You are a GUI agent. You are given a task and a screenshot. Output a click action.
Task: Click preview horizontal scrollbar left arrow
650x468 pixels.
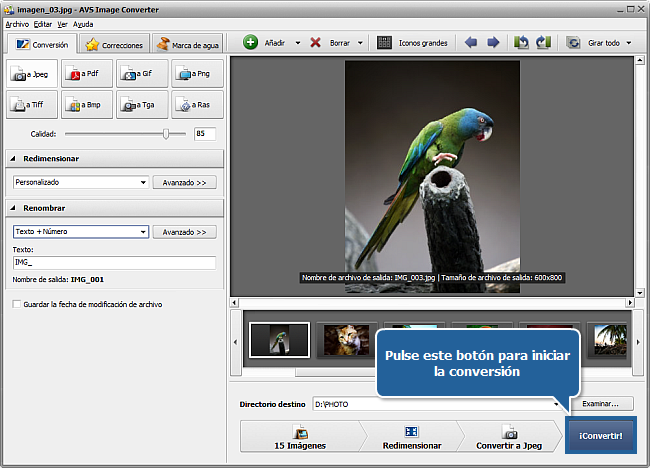[234, 303]
